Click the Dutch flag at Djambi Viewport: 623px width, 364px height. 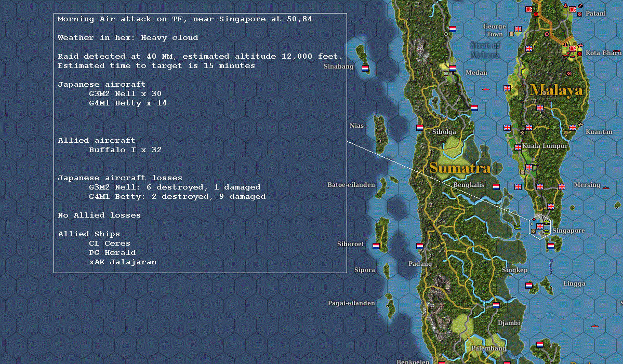coord(496,305)
